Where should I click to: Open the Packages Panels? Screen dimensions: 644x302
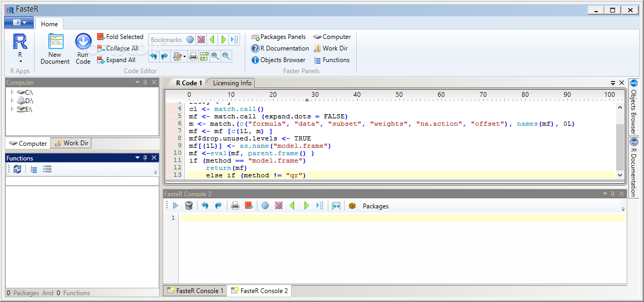(278, 37)
